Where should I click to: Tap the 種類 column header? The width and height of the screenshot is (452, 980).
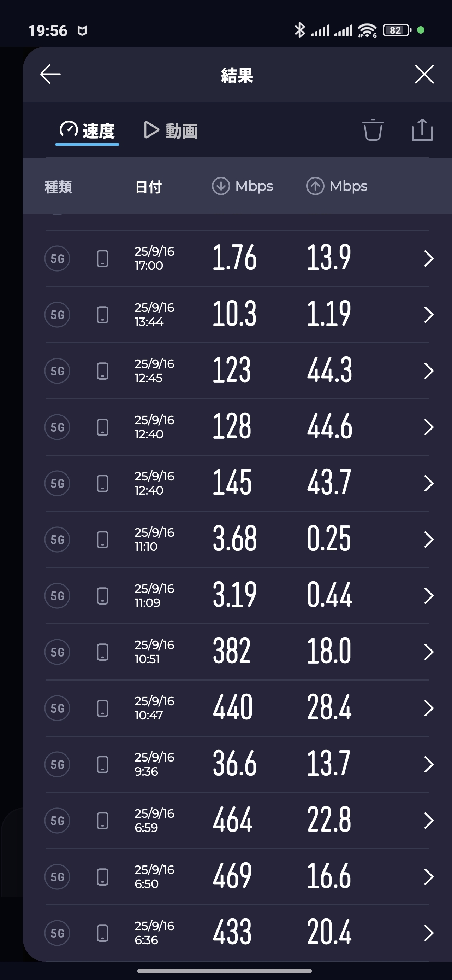tap(58, 187)
